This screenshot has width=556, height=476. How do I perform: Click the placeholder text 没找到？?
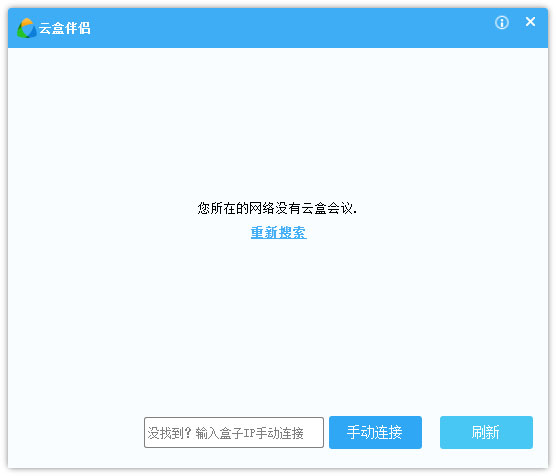point(169,433)
